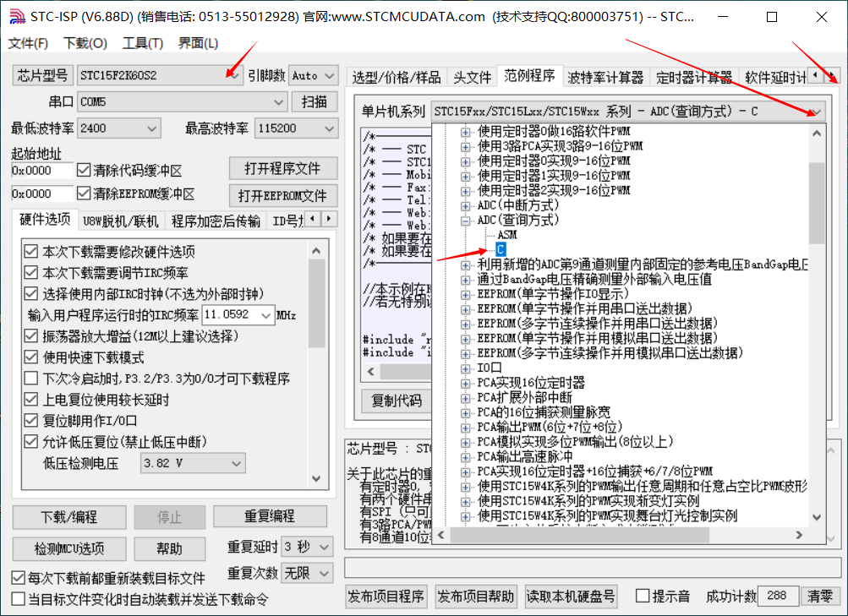Viewport: 848px width, 616px height.
Task: Click the 复制代码 button
Action: (396, 401)
